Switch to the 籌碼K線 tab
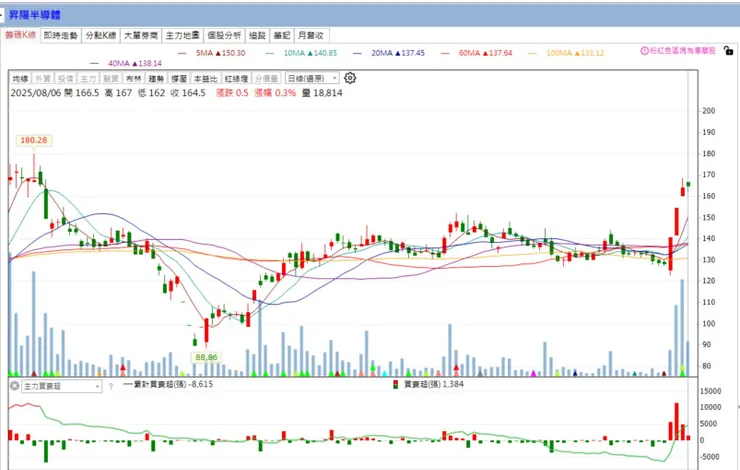Viewport: 740px width, 470px height. pyautogui.click(x=20, y=35)
